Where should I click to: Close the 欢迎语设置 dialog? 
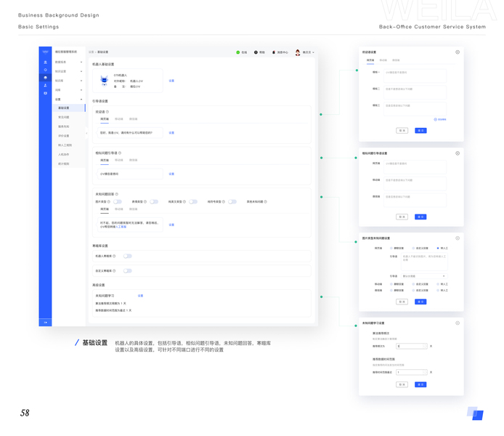coord(458,52)
